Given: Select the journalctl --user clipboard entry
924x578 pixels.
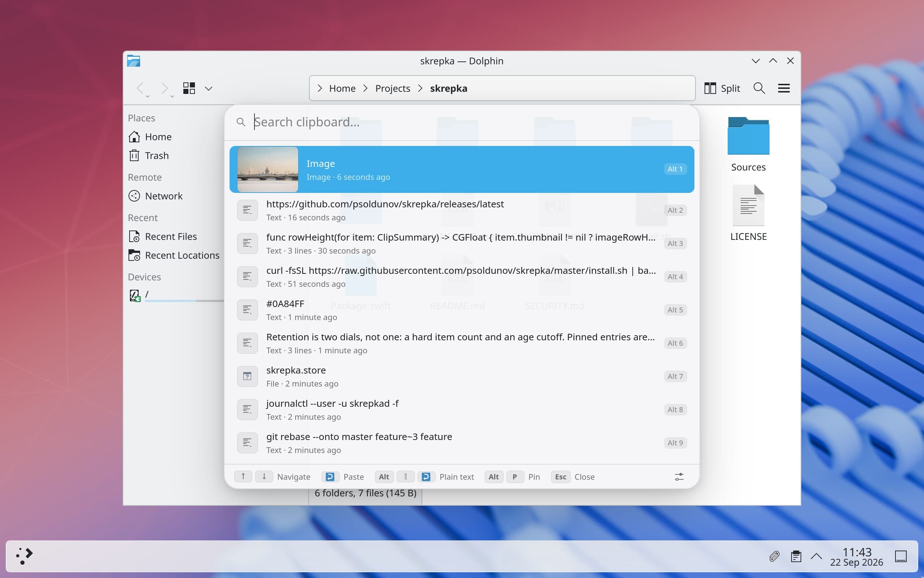Looking at the screenshot, I should click(x=462, y=410).
